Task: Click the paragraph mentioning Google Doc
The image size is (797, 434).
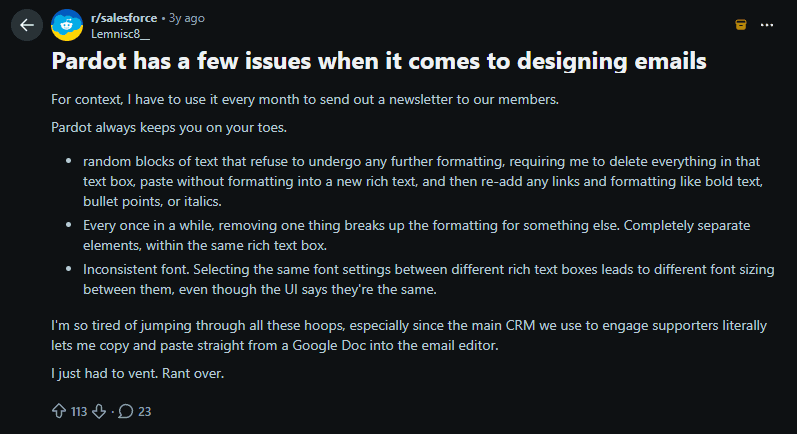Action: click(409, 335)
